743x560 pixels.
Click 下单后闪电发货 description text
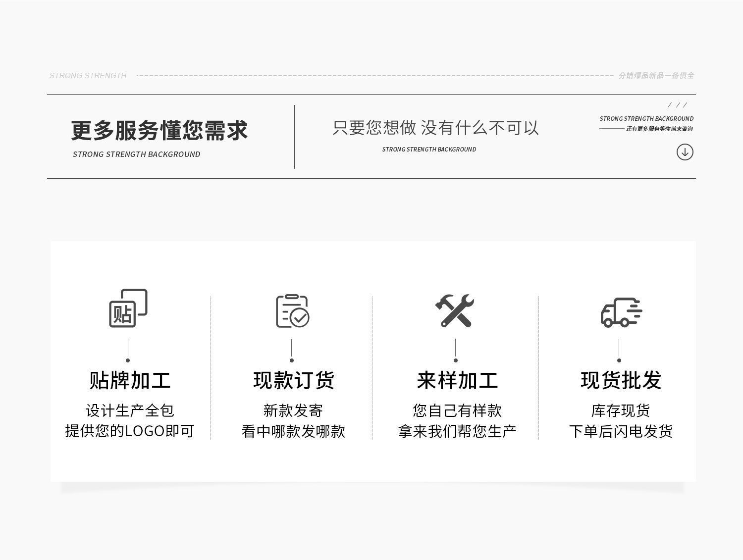(x=621, y=431)
